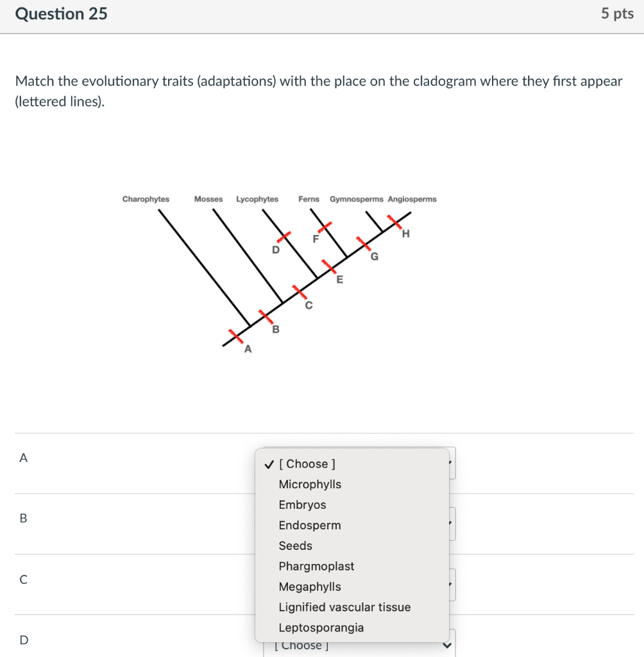Choose Megaphylls from the trait dropdown
The image size is (644, 657).
[310, 586]
